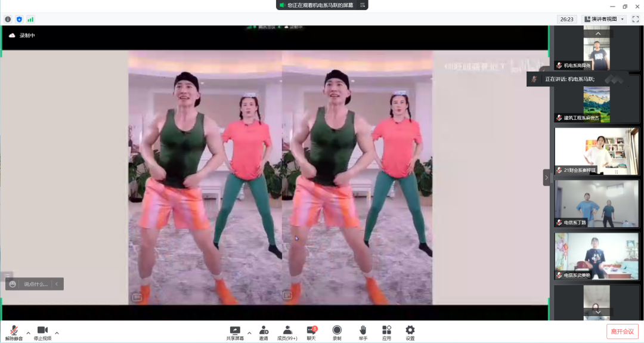Open the Chat panel with unread badge
The width and height of the screenshot is (644, 343).
pos(311,333)
